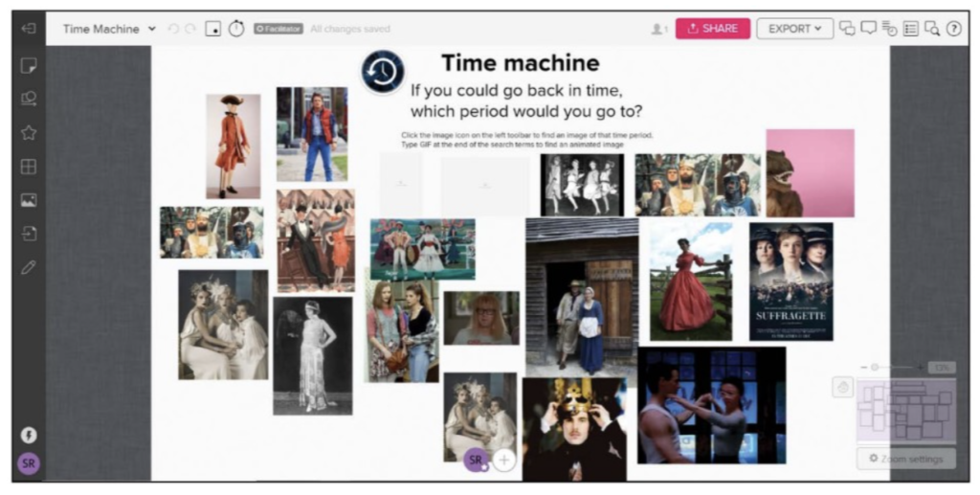Open the help question mark icon

pyautogui.click(x=953, y=29)
